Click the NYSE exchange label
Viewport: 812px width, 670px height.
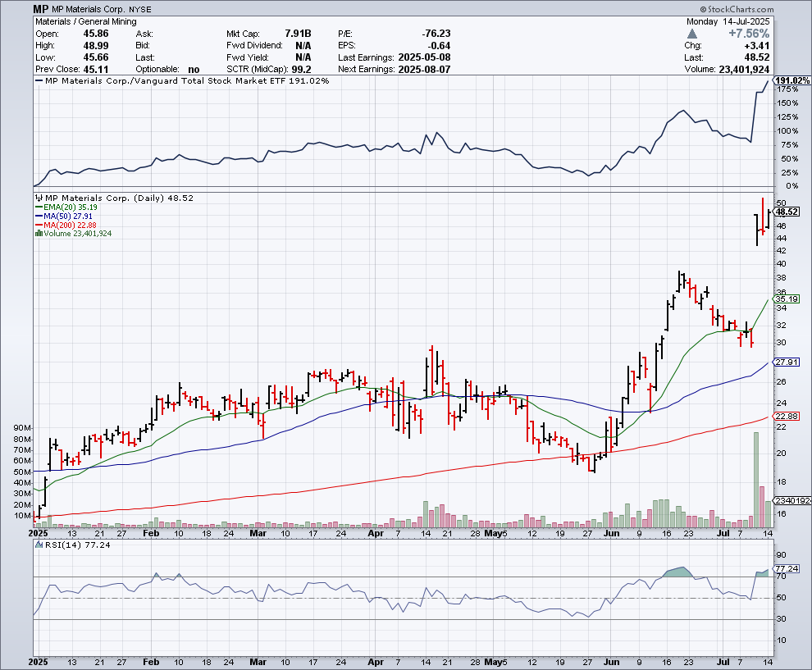[x=139, y=9]
